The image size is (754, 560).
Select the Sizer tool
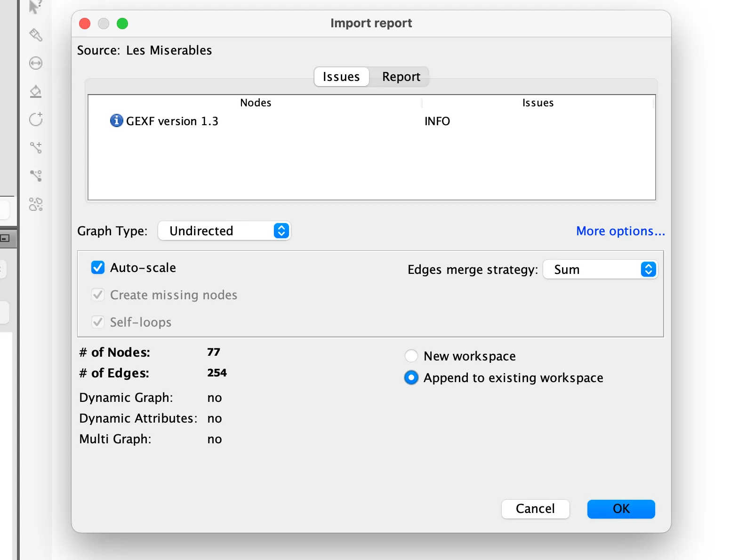click(36, 63)
